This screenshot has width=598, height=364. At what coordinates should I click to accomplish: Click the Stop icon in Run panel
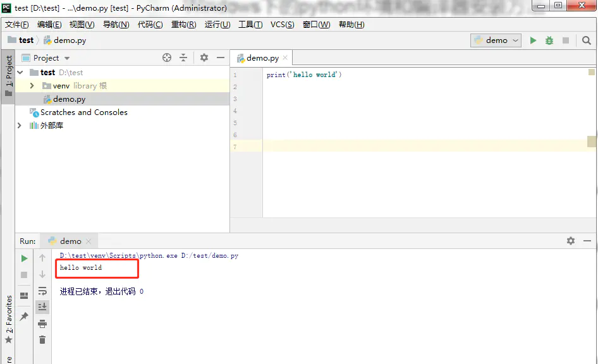(x=24, y=275)
